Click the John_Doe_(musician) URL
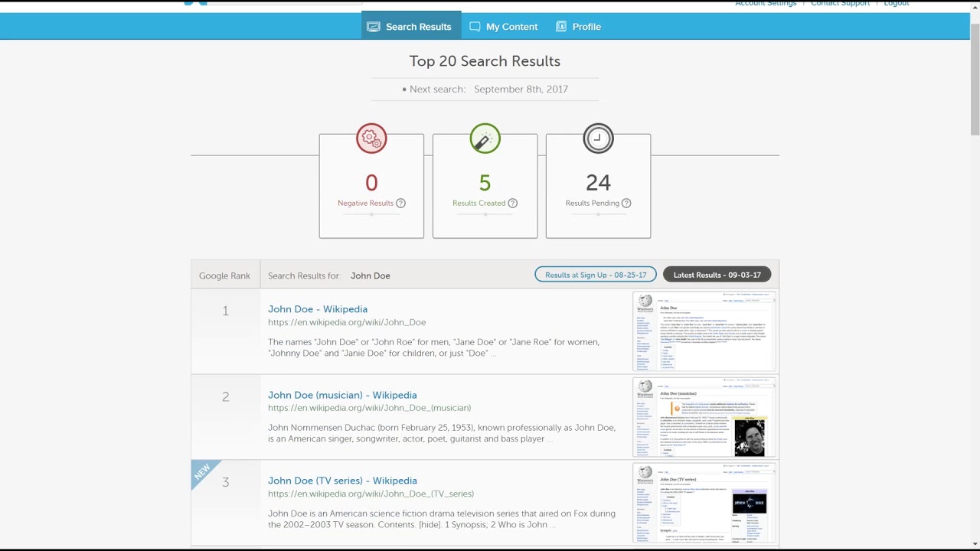 tap(369, 408)
